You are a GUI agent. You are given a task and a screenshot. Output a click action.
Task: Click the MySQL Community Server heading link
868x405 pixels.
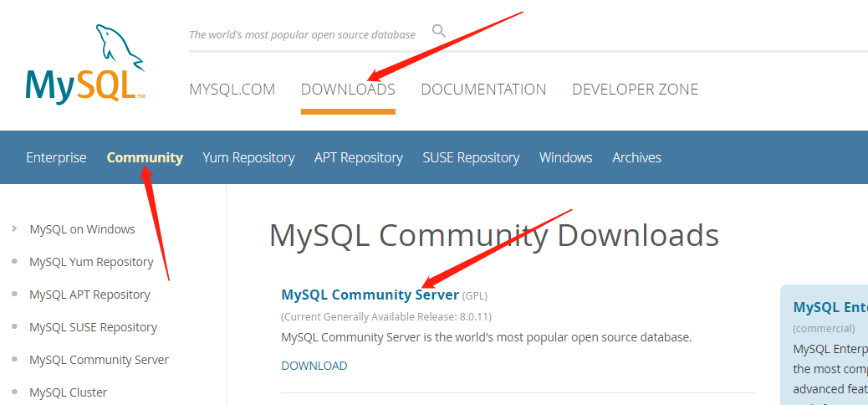pyautogui.click(x=370, y=295)
